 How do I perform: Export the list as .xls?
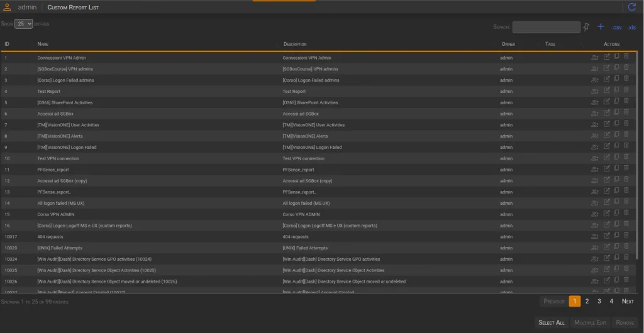coord(631,28)
